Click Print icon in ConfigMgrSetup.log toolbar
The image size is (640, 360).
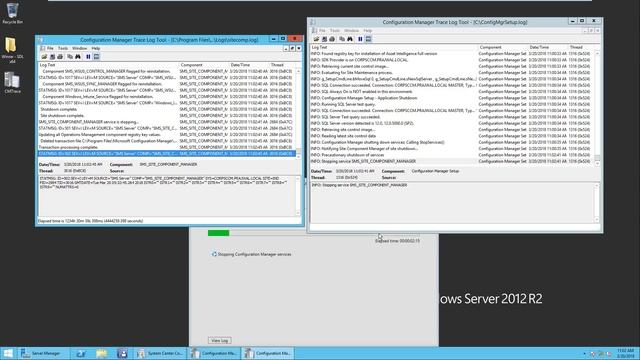(332, 39)
